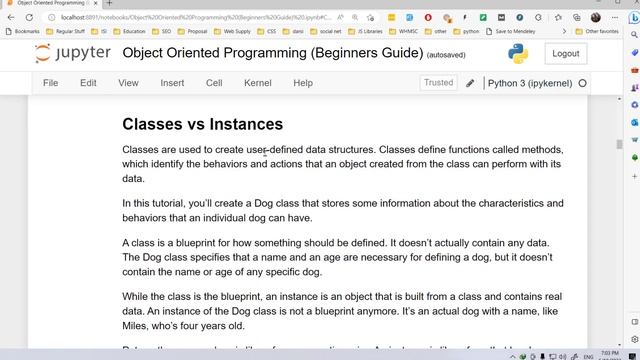
Task: Click the scroll up arrow of the notebook
Action: pyautogui.click(x=619, y=99)
